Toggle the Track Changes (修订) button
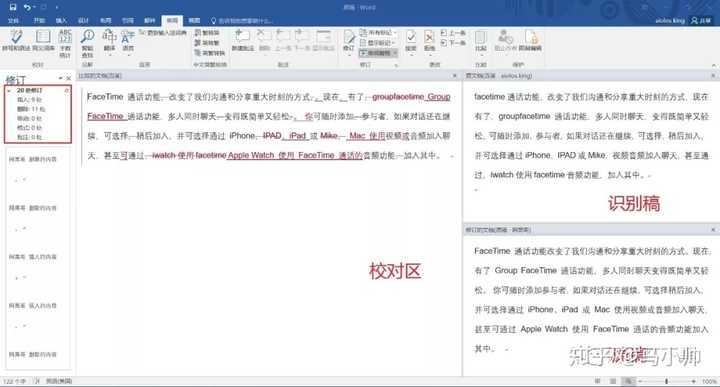Screen dimensions: 720x387 tap(349, 40)
